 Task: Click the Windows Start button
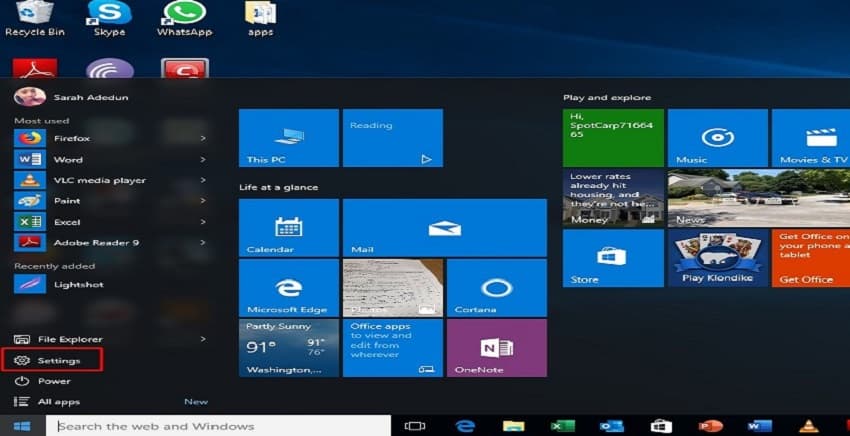22,426
